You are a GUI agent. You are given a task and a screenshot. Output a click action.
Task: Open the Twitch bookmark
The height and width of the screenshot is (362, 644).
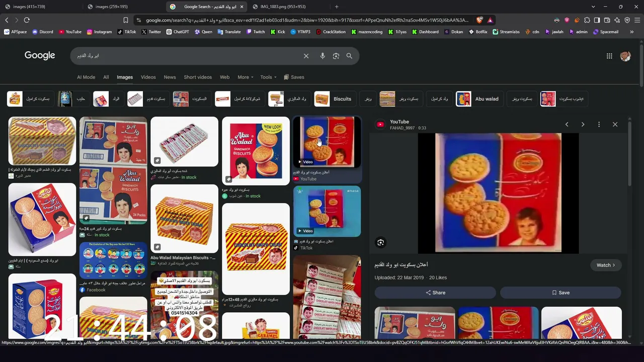point(256,32)
